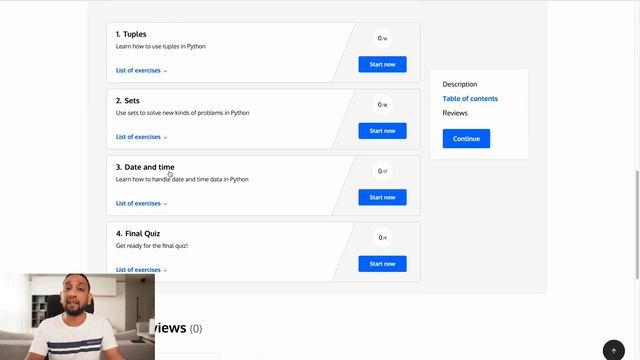Click 'Learn how to use tuples in Python'
The image size is (640, 360).
click(x=161, y=47)
